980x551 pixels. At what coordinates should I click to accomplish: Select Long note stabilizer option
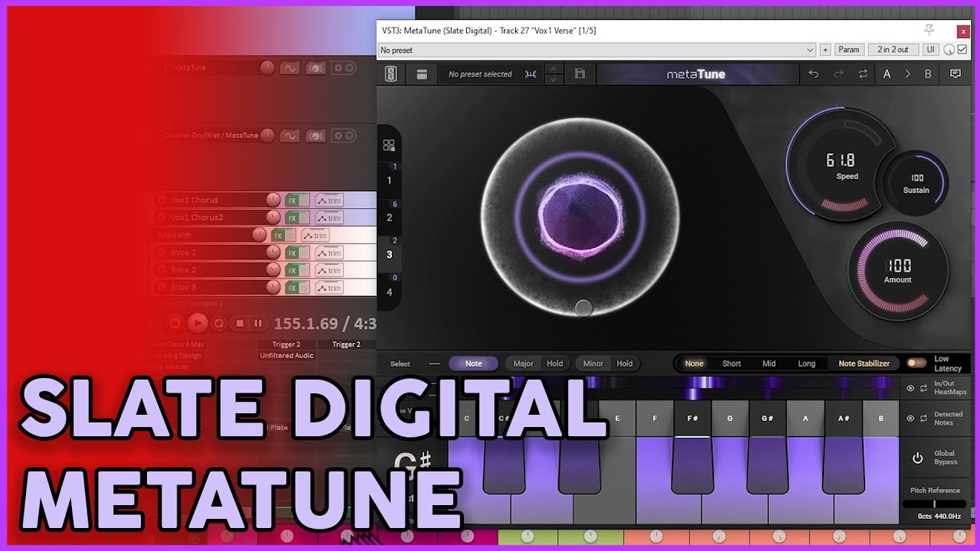pos(807,364)
